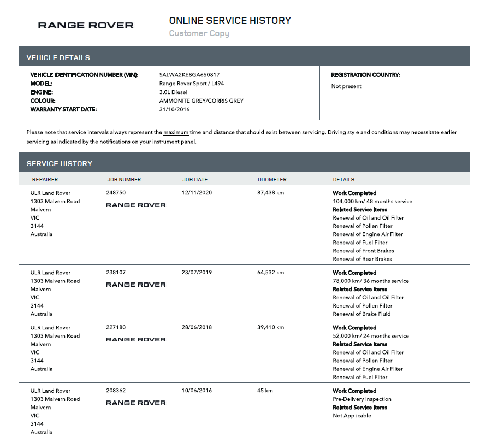Click the underlined word 'maximum' in the note
The image size is (480, 448).
pos(176,133)
